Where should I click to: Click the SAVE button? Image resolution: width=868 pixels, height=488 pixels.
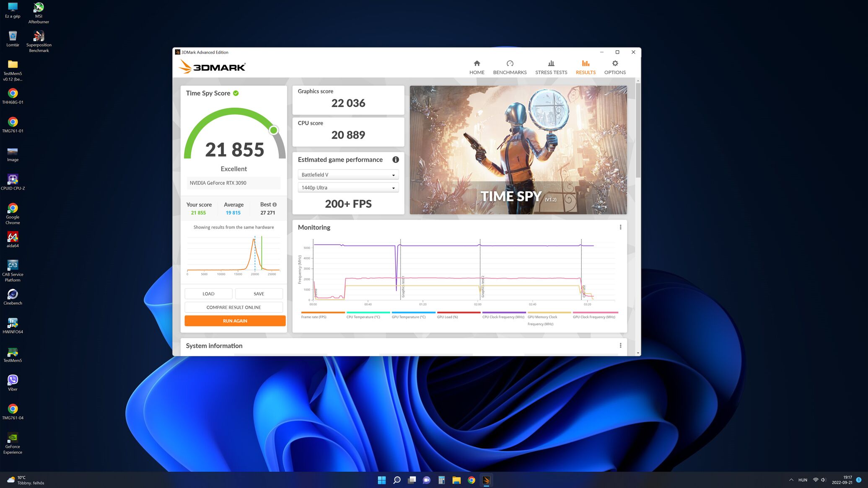pos(259,294)
